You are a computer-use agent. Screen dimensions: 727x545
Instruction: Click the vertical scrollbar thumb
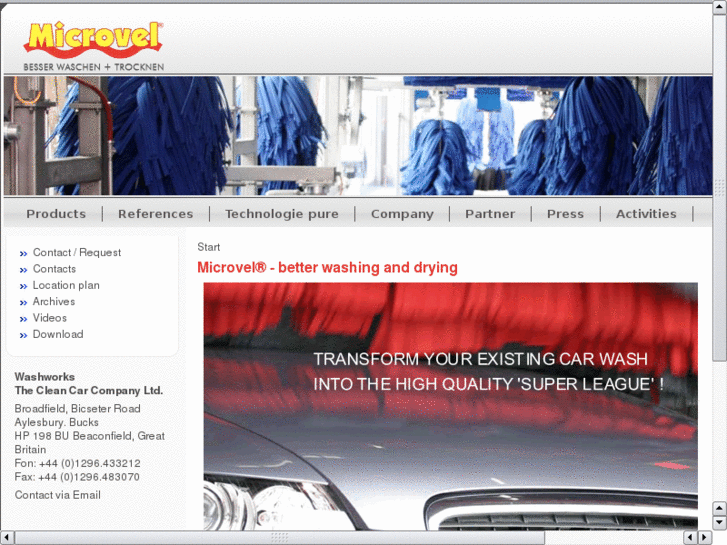click(720, 187)
